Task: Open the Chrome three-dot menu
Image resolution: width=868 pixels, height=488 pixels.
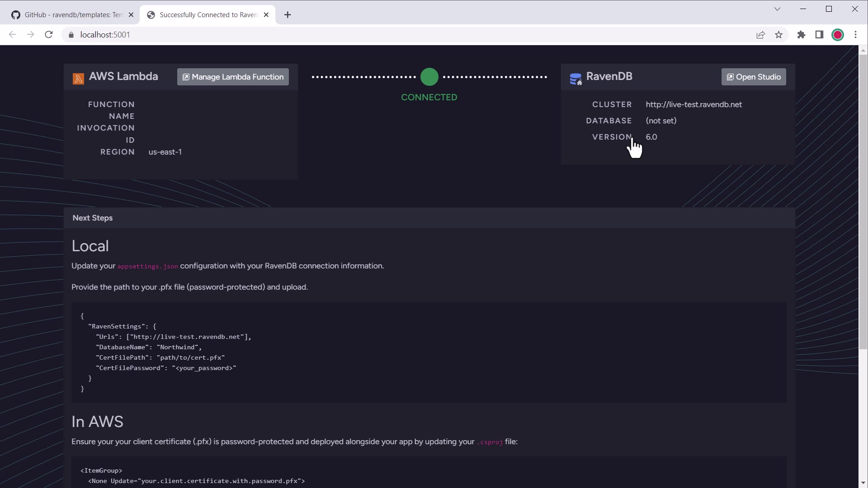Action: click(x=855, y=35)
